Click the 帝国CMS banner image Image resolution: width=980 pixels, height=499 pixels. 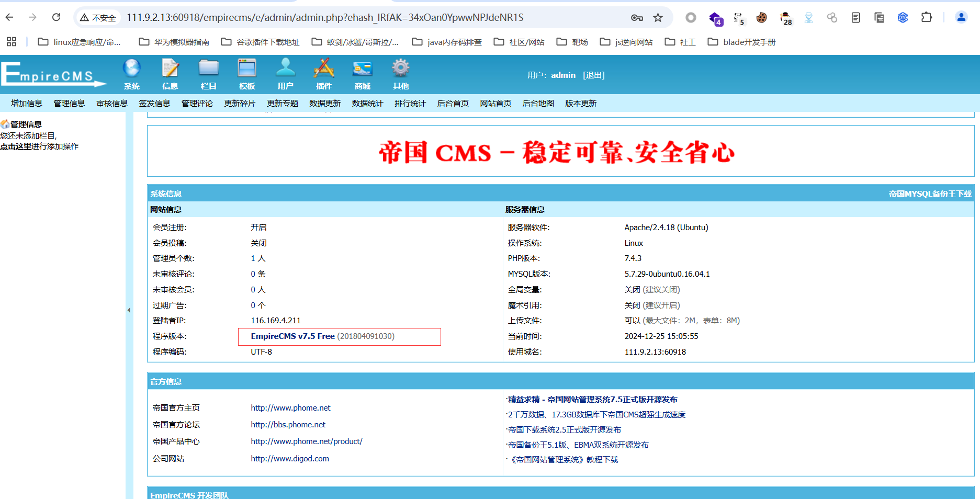[557, 152]
